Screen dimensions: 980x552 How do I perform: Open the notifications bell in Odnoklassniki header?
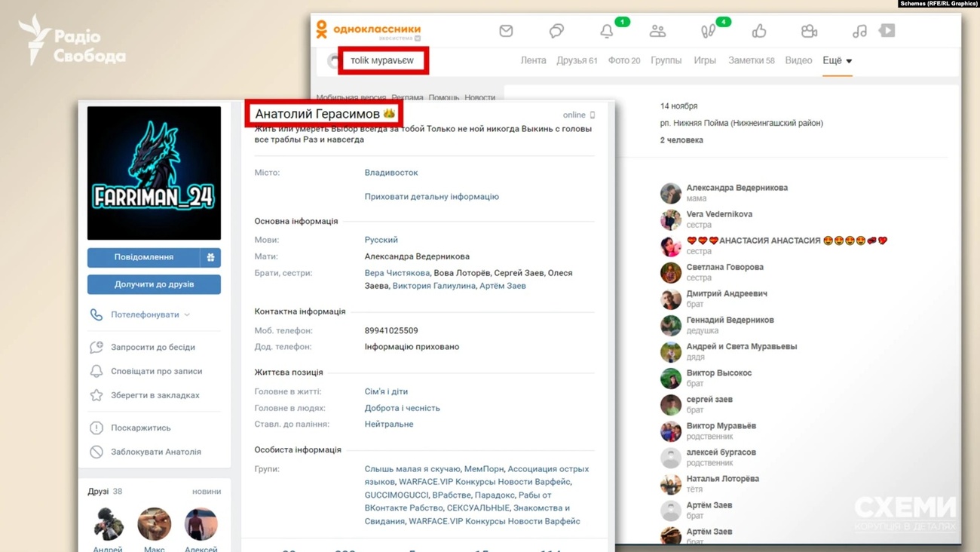(x=607, y=31)
